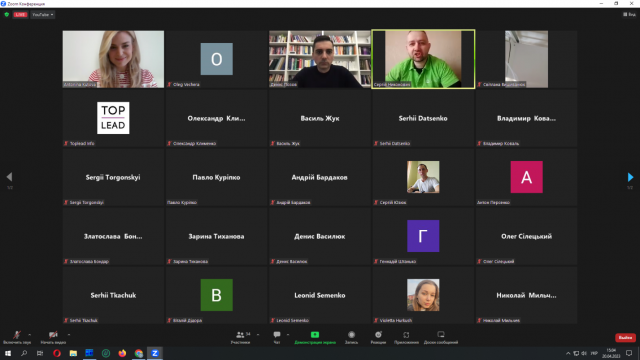Start video with the camera icon
This screenshot has width=640, height=360.
click(x=53, y=337)
